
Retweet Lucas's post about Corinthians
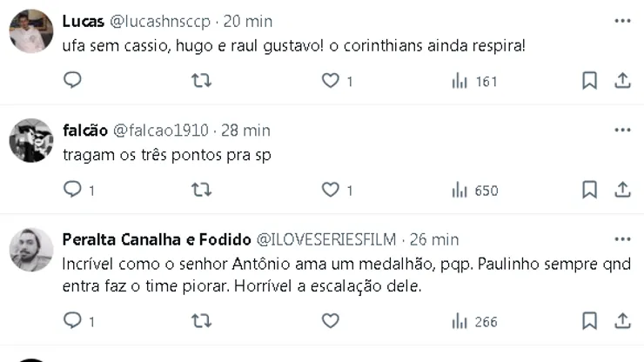(x=201, y=81)
